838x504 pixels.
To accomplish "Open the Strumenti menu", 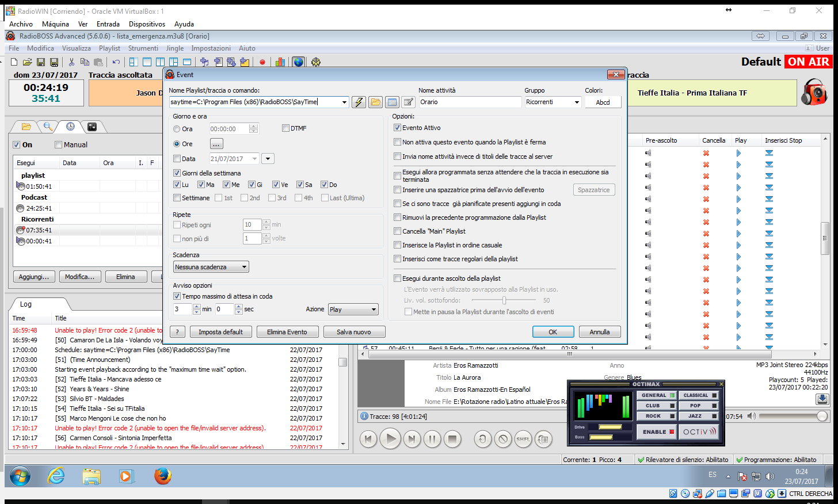I will (143, 48).
